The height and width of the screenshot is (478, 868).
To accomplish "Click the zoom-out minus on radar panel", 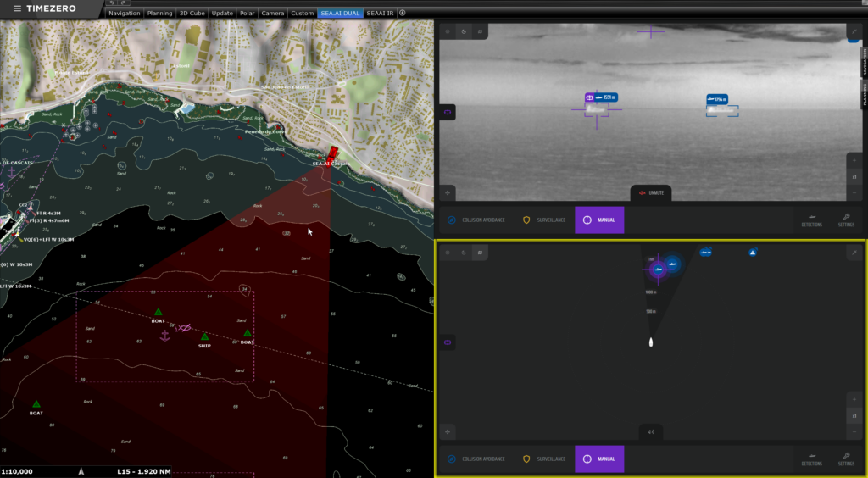I will (854, 431).
